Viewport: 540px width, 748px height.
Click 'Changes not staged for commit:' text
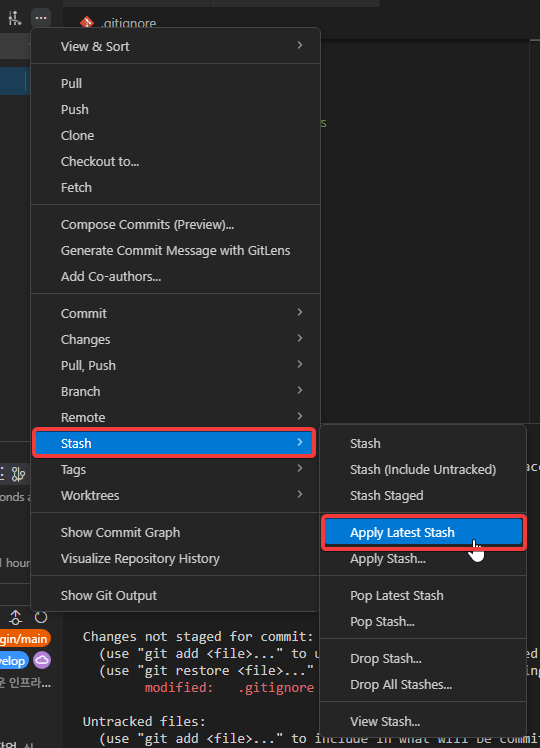(198, 636)
